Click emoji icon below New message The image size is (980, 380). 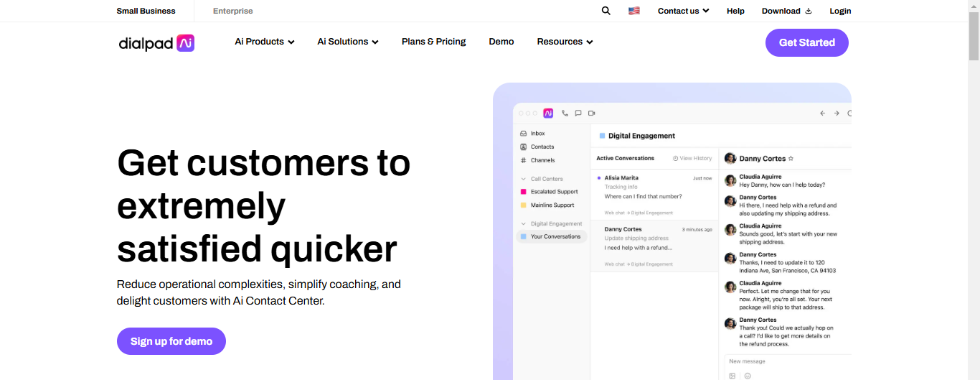pyautogui.click(x=748, y=376)
